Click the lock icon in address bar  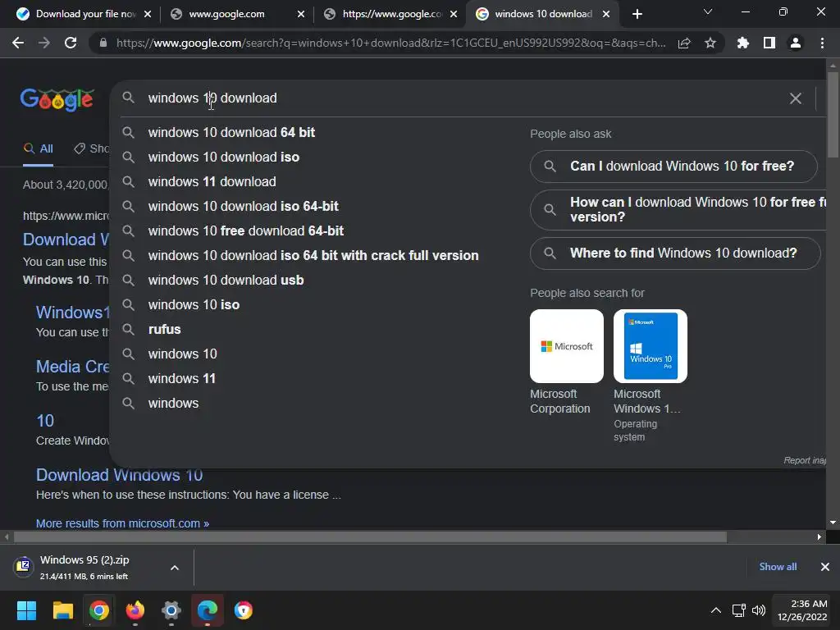[x=103, y=43]
